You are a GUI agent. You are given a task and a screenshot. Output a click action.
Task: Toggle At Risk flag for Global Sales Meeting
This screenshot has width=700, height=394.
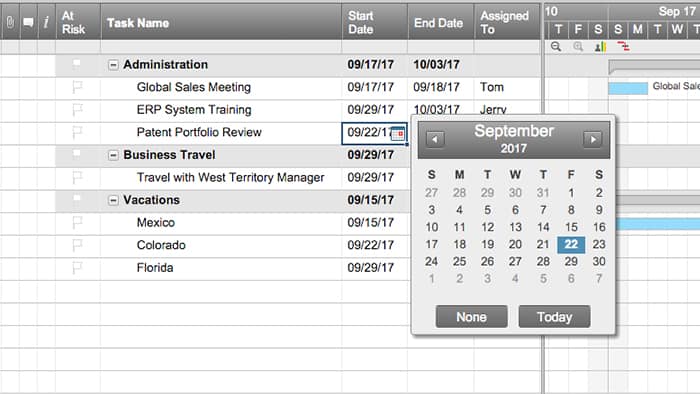click(x=77, y=87)
